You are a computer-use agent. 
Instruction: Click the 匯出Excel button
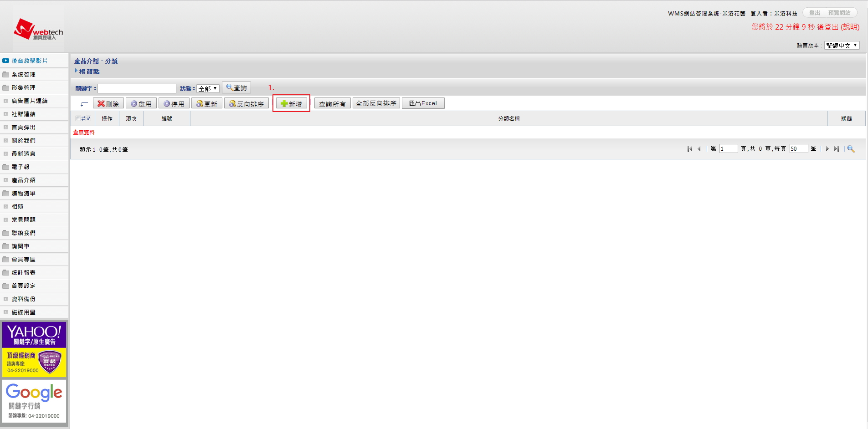(x=423, y=103)
